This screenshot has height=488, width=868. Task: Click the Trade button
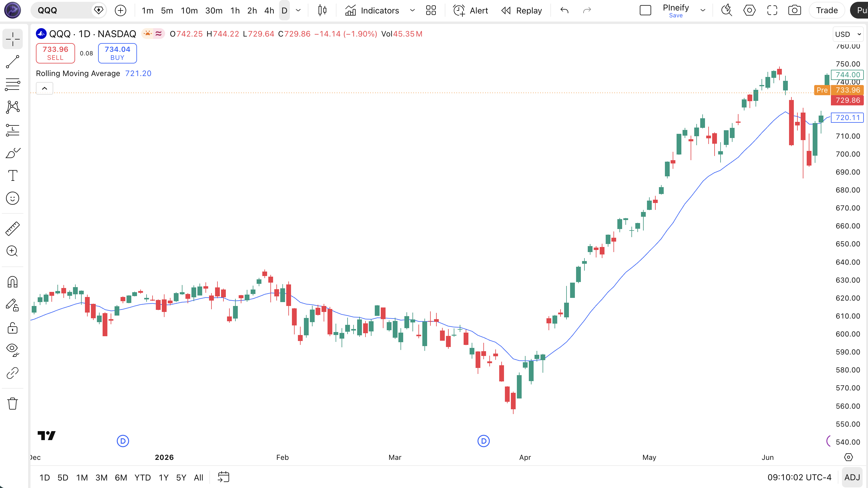[827, 10]
